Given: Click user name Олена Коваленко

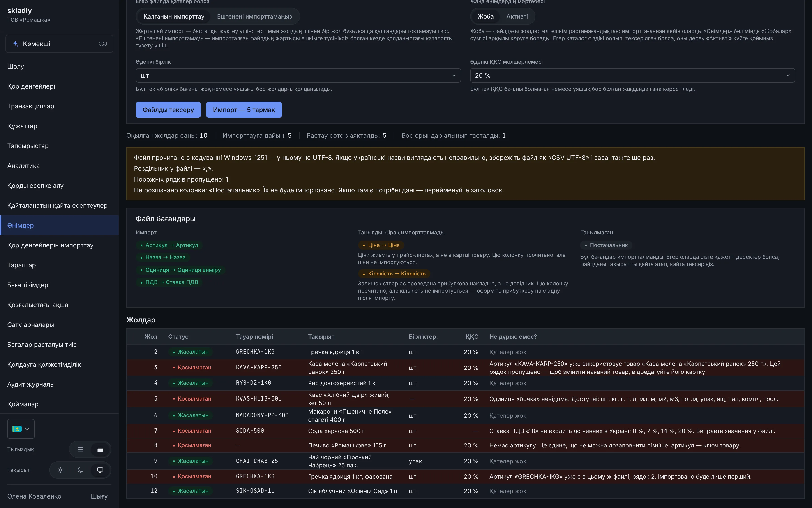Looking at the screenshot, I should (x=34, y=496).
